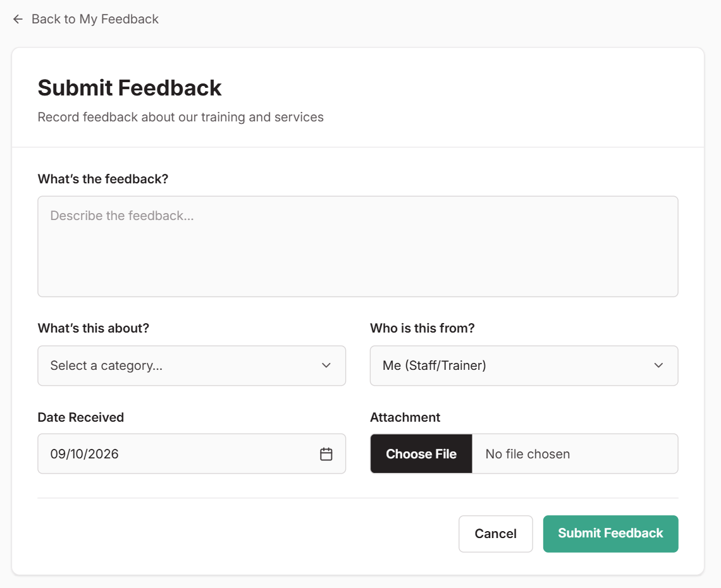
Task: Click the subtitle about training and services
Action: [181, 117]
